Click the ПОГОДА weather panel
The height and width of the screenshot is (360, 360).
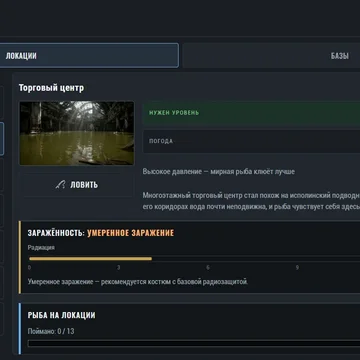[252, 141]
